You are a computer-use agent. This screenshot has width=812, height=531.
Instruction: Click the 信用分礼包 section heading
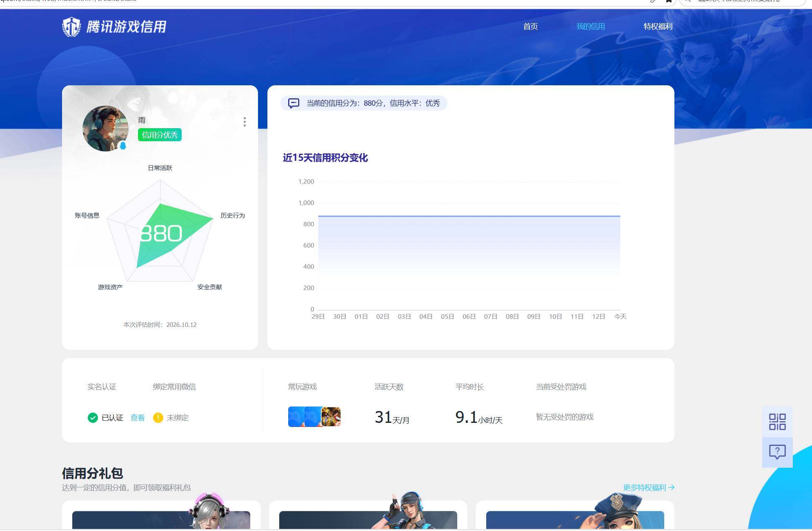(92, 473)
